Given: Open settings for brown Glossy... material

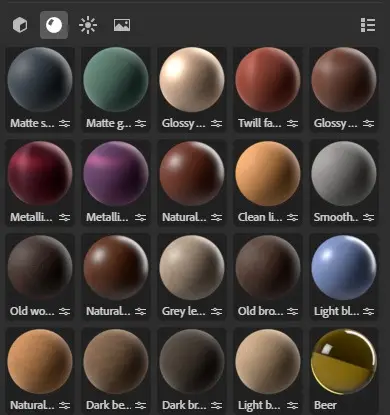Looking at the screenshot, I should (x=368, y=124).
